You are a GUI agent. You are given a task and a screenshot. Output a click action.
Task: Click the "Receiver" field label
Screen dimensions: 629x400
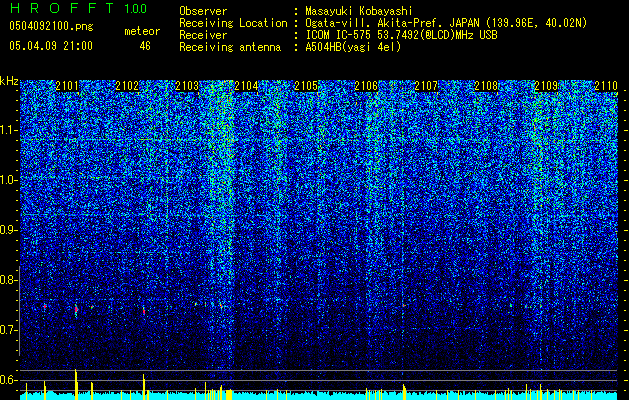coord(203,35)
